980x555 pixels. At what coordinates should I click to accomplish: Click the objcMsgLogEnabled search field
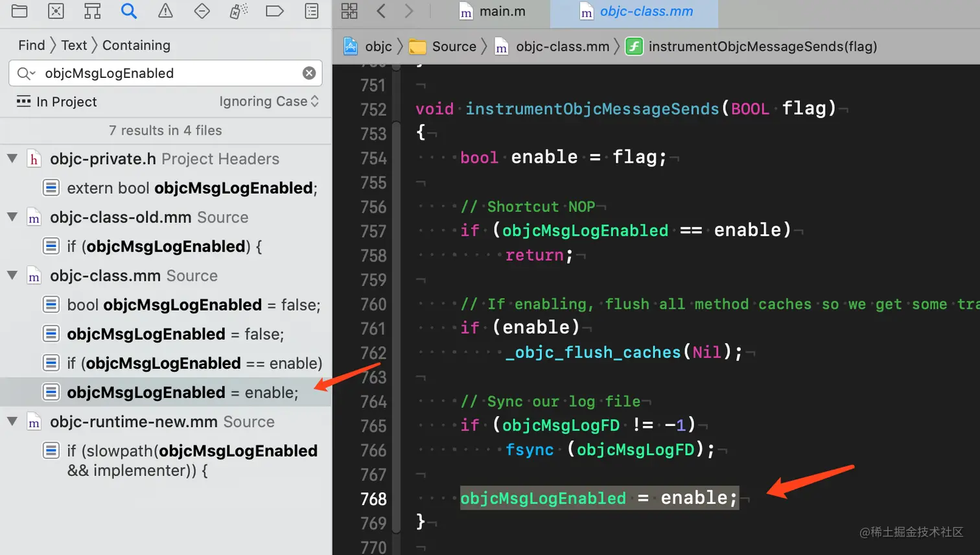point(165,73)
